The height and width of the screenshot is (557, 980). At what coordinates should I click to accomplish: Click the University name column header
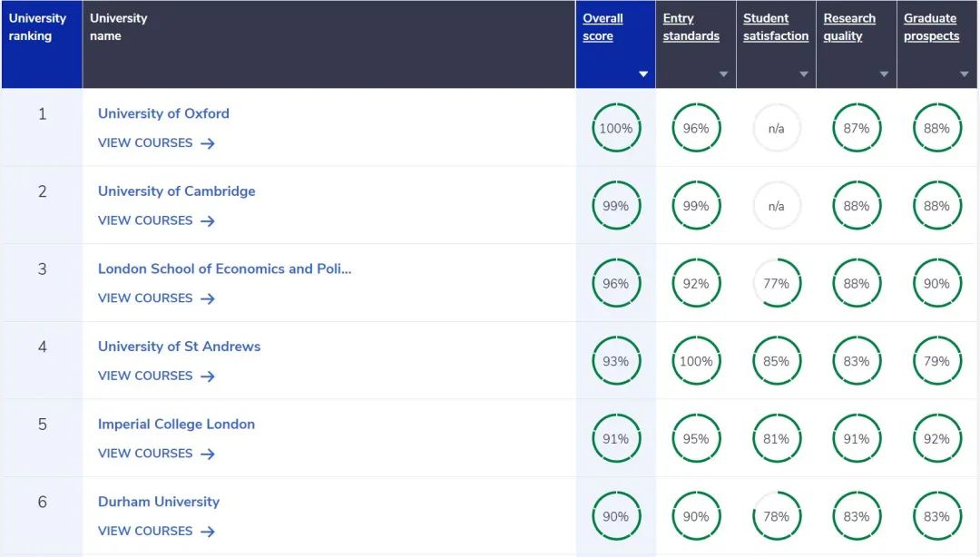pyautogui.click(x=328, y=44)
